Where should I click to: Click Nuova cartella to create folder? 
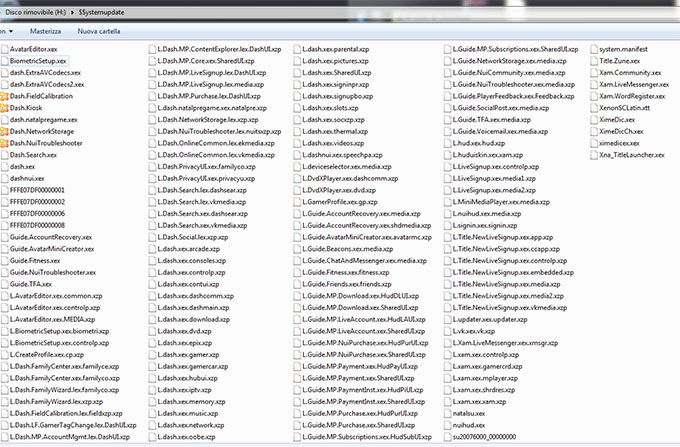[x=99, y=32]
